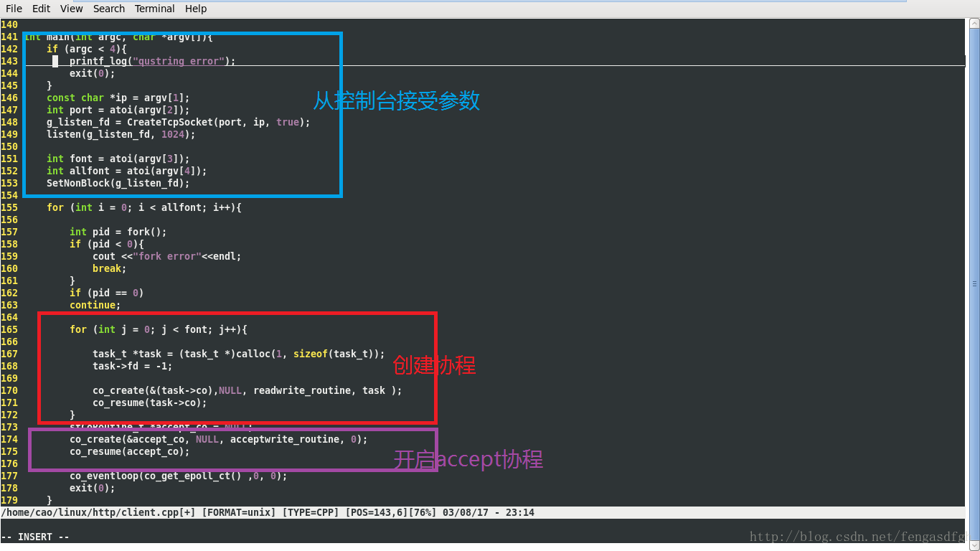Click the scrollbar down arrow
The image size is (980, 551).
point(974,545)
